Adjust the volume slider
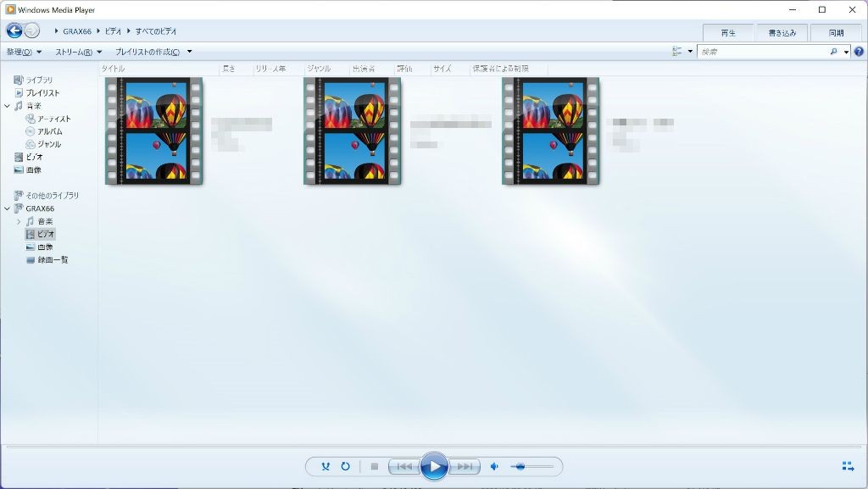Viewport: 868px width, 489px height. [531, 466]
